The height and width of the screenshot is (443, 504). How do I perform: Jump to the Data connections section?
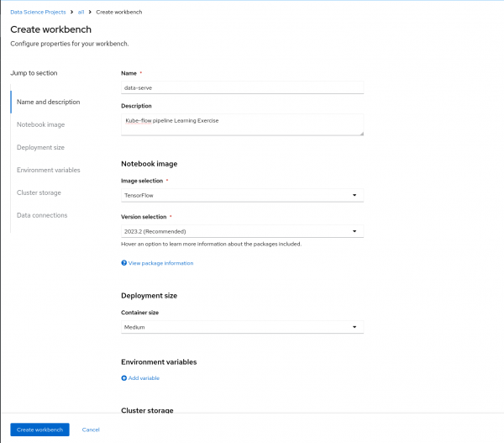[x=42, y=215]
